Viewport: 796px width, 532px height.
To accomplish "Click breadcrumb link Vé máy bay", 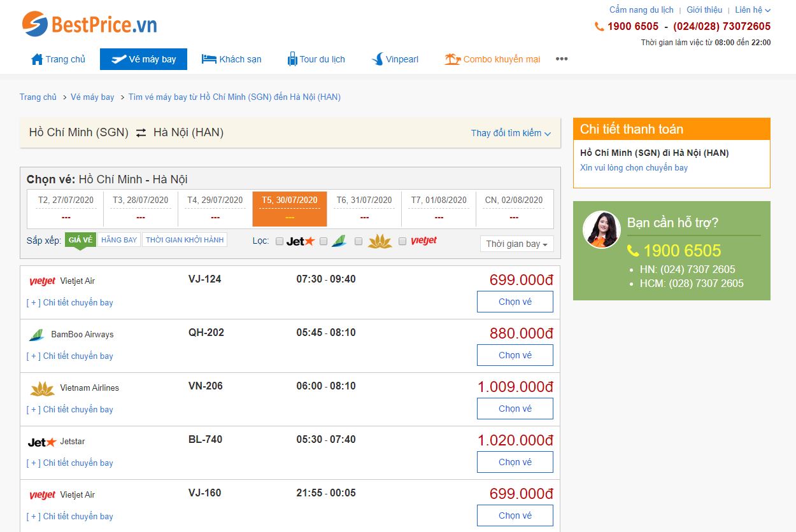I will [92, 97].
